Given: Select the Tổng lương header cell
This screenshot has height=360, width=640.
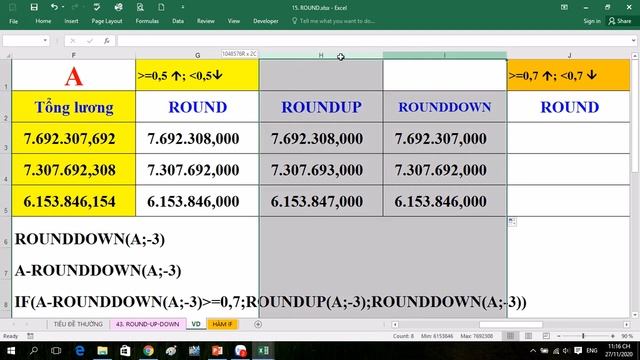Looking at the screenshot, I should [x=73, y=107].
